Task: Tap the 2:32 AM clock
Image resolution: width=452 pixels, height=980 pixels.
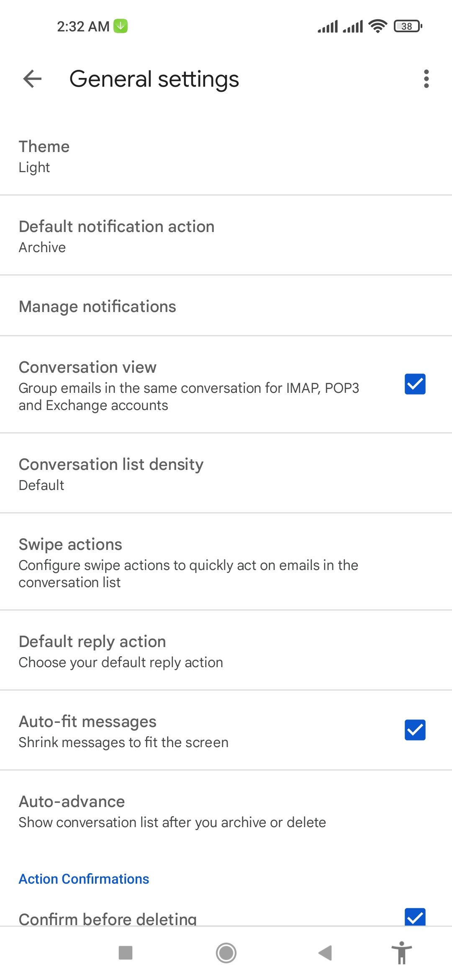Action: [x=83, y=26]
